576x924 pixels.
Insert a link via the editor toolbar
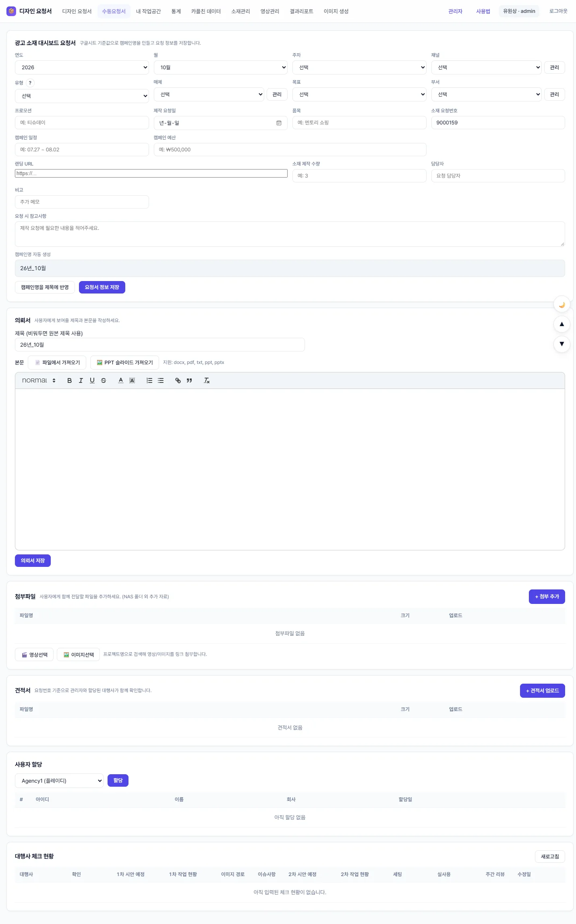point(178,380)
